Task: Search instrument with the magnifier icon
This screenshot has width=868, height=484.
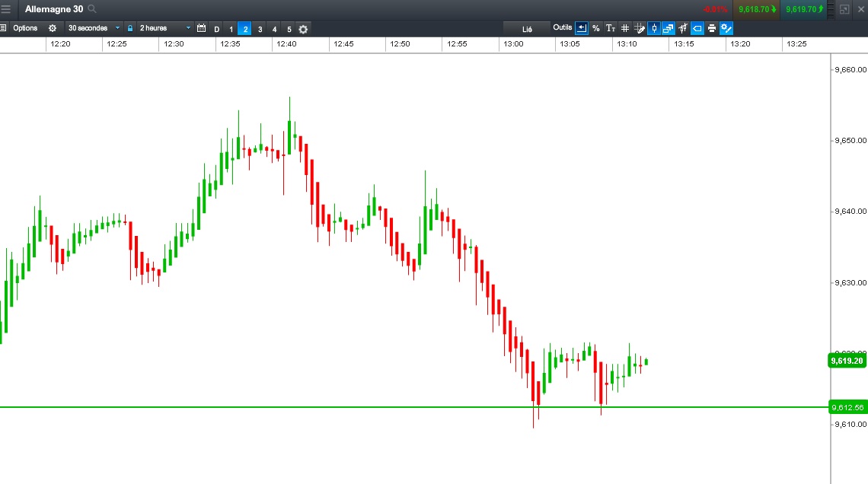Action: point(92,9)
